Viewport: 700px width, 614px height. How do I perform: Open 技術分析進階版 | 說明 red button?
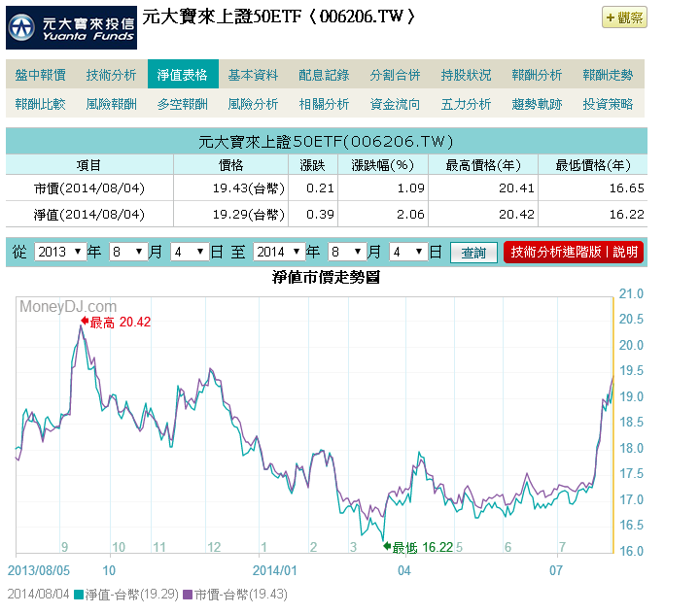pos(574,253)
